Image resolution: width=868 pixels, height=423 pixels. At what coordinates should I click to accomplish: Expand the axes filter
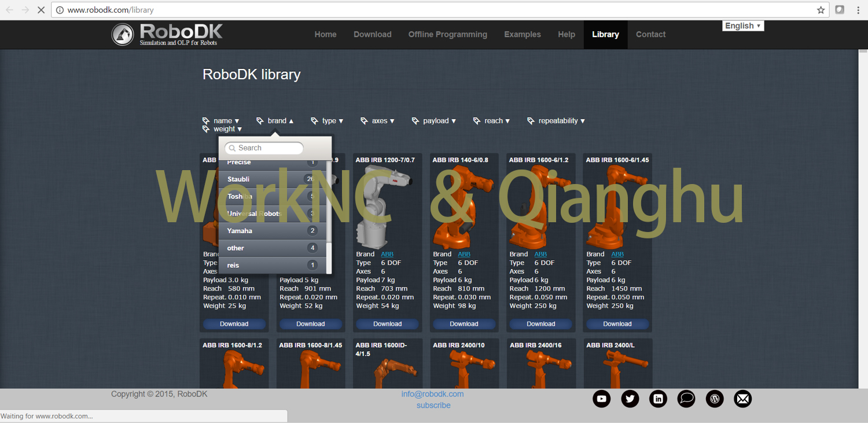pos(377,120)
